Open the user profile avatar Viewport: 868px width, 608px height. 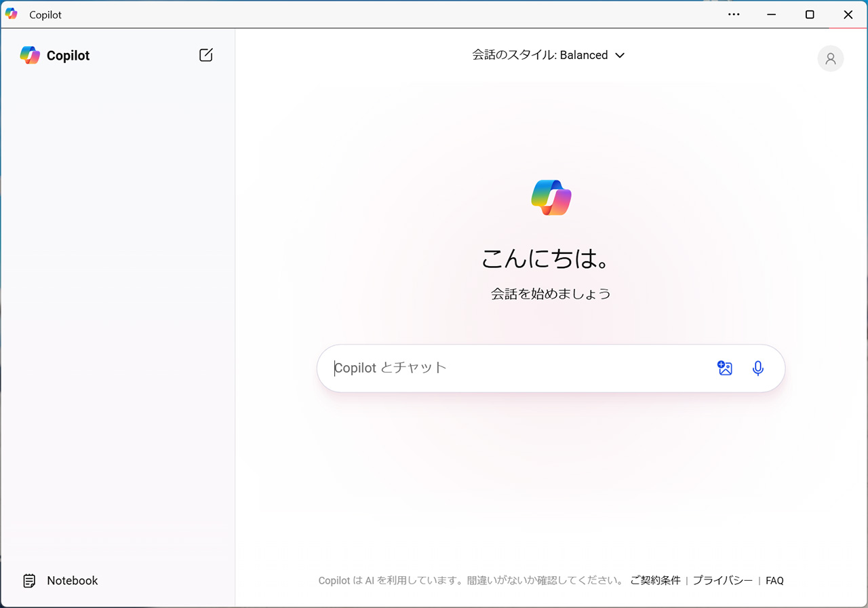point(830,58)
